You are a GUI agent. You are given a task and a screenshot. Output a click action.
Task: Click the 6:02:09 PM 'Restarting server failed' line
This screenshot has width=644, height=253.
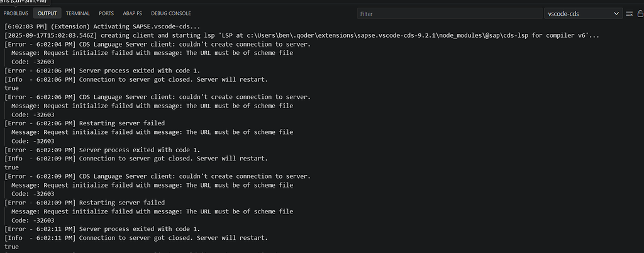pos(85,203)
